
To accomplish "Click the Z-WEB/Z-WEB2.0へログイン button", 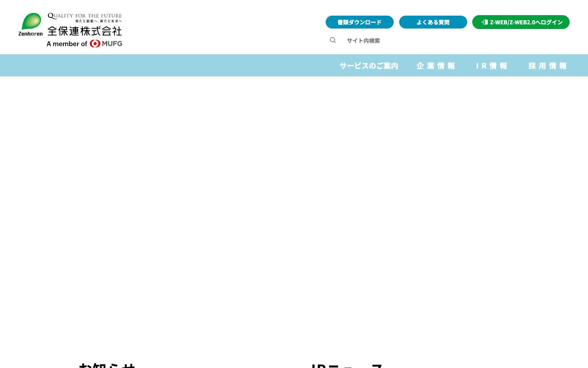I will pos(521,22).
